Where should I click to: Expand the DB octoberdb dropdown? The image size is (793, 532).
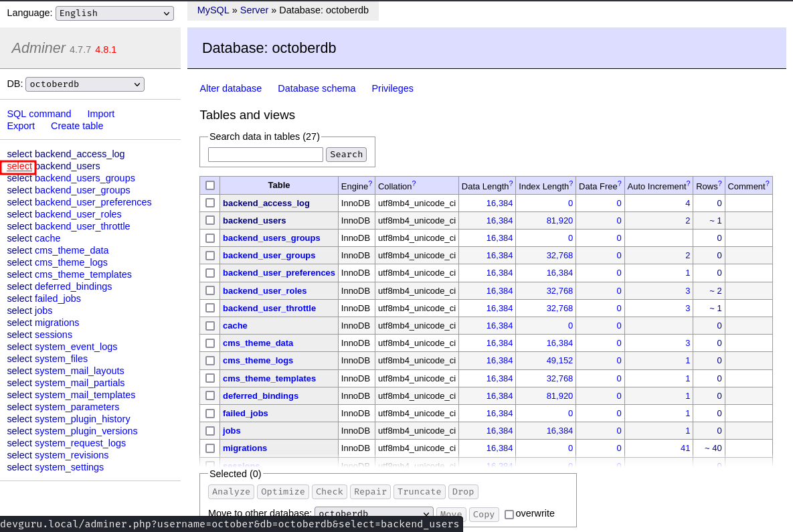(x=85, y=84)
